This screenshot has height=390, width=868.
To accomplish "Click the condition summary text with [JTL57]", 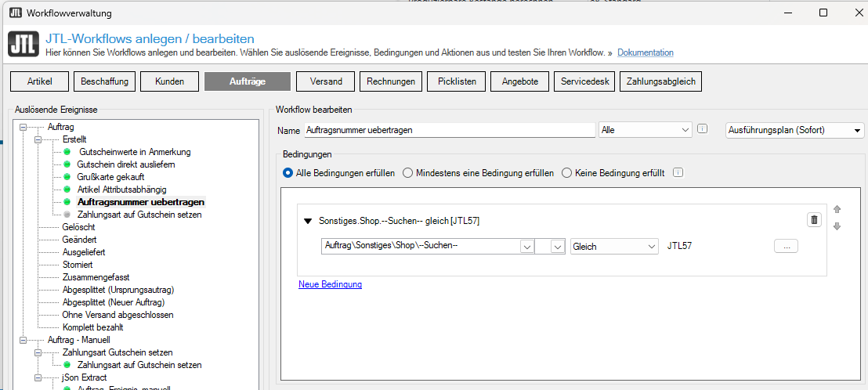I will click(x=399, y=222).
